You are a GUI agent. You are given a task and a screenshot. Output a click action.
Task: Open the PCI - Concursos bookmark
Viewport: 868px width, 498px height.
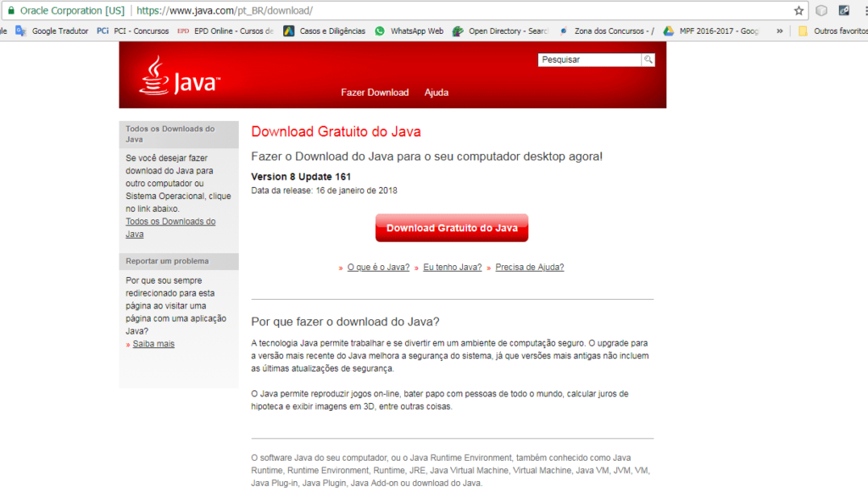click(x=133, y=31)
